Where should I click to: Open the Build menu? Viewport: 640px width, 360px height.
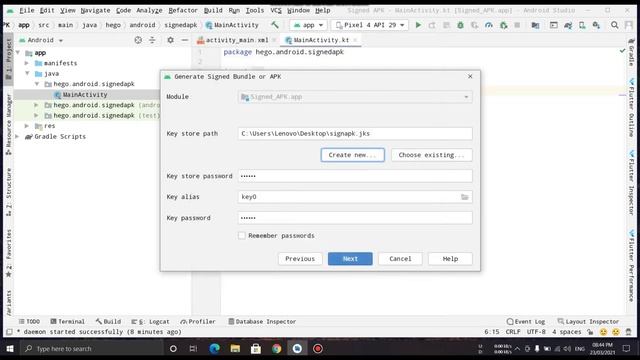point(213,10)
